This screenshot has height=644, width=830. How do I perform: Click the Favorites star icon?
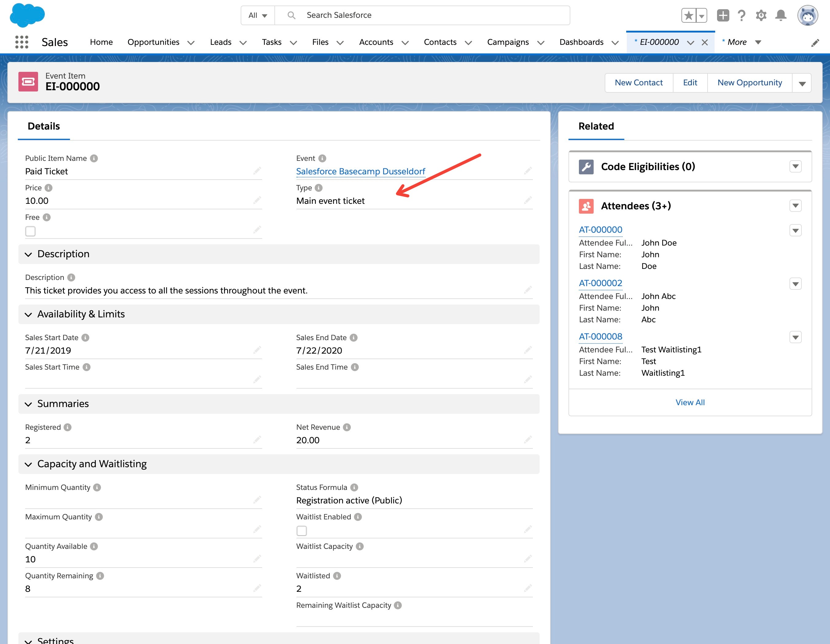688,16
